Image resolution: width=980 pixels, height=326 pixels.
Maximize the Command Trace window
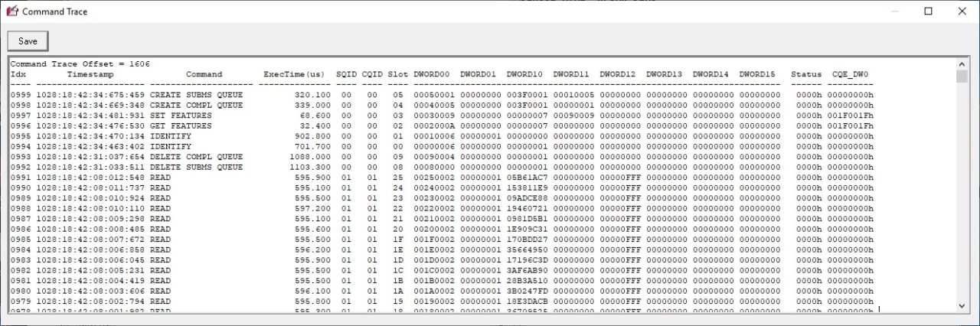pyautogui.click(x=928, y=11)
